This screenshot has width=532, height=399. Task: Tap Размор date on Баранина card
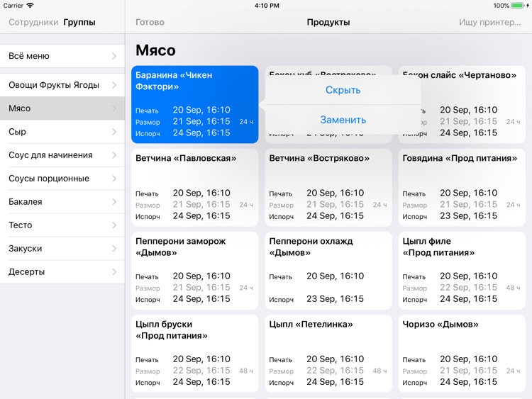coord(201,121)
